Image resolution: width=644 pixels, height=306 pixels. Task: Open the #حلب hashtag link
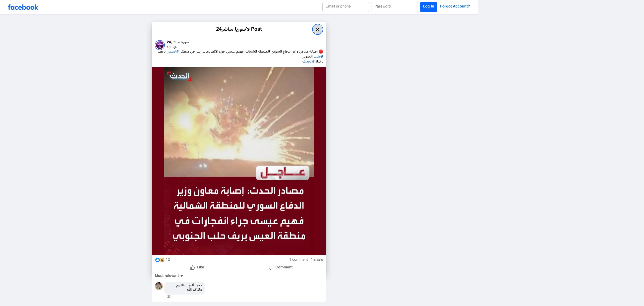point(318,57)
